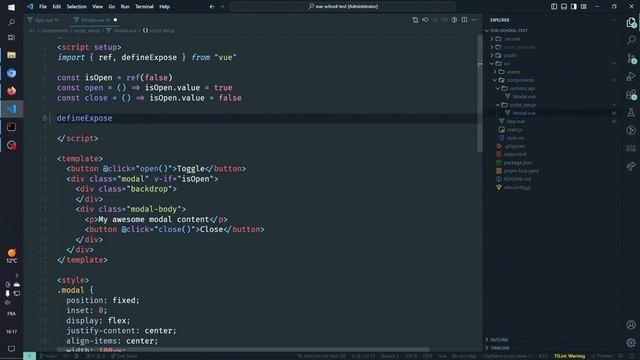Open the Testing flask view
Screen dimensions: 640x360
coord(631,112)
